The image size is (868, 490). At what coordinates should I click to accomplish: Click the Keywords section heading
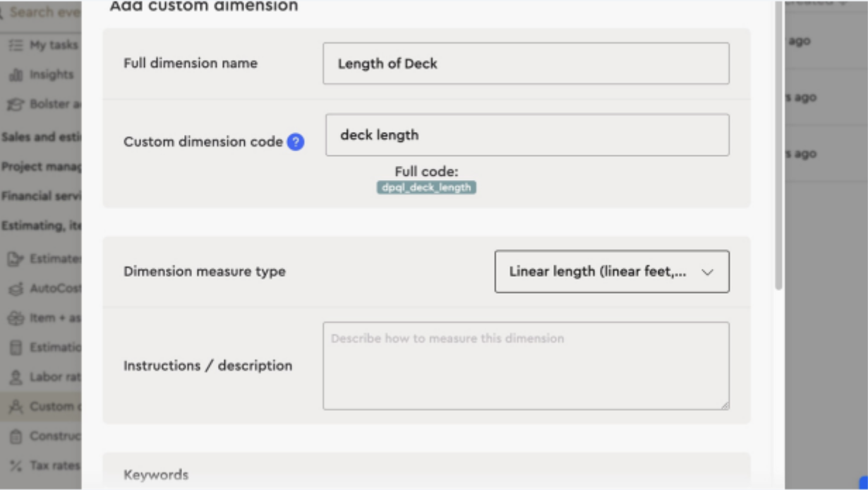[156, 475]
